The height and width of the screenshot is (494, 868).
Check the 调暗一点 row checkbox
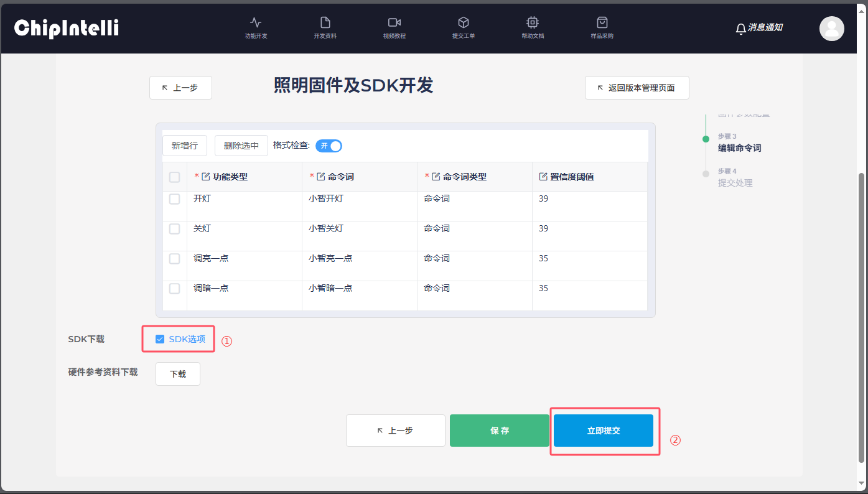tap(175, 289)
